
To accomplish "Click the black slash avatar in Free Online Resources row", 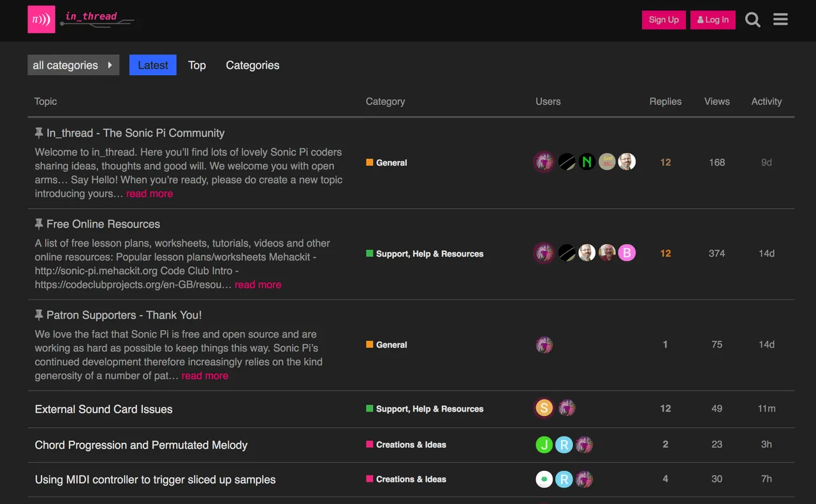I will [x=567, y=253].
